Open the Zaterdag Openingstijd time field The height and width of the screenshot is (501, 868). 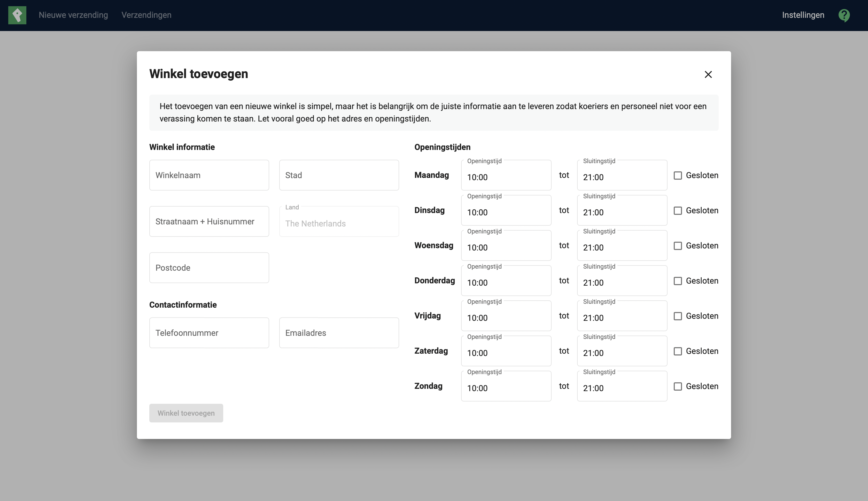tap(506, 353)
